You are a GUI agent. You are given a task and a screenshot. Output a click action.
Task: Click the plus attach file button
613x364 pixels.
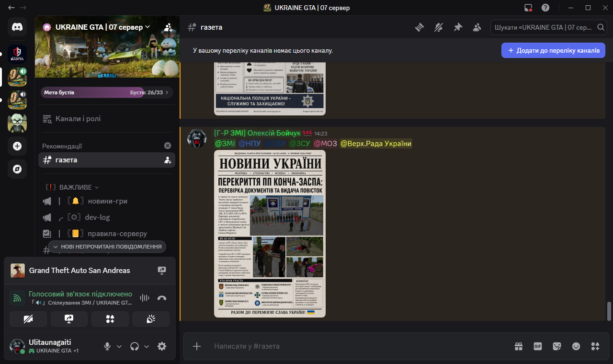[196, 346]
